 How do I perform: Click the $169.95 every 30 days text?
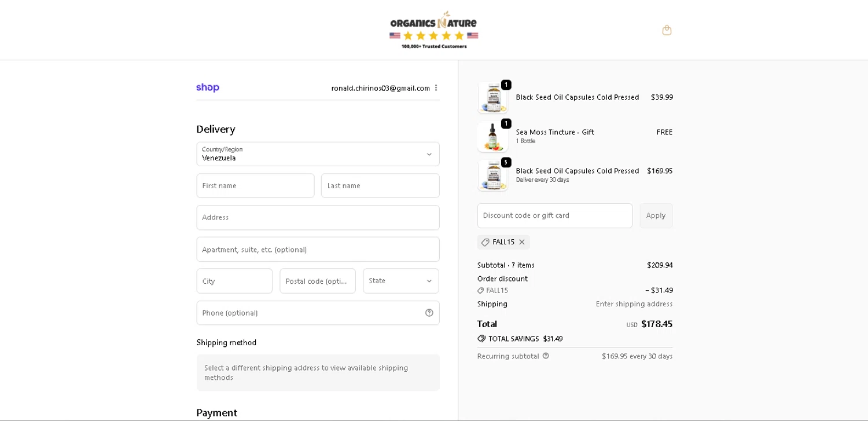click(637, 356)
